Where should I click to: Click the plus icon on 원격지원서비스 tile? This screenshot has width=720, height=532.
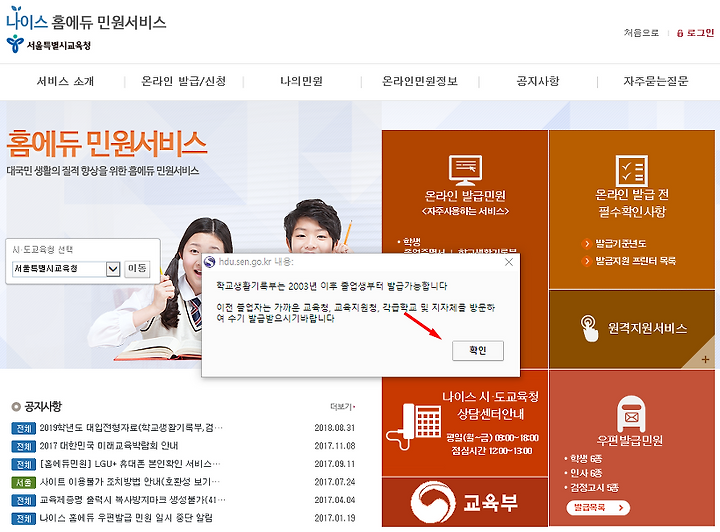[x=705, y=359]
